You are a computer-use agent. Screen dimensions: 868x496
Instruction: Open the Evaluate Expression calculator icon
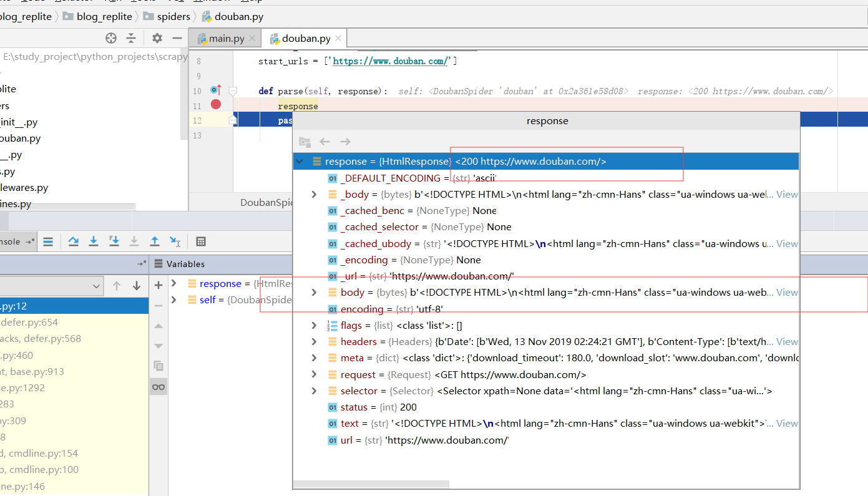coord(201,241)
